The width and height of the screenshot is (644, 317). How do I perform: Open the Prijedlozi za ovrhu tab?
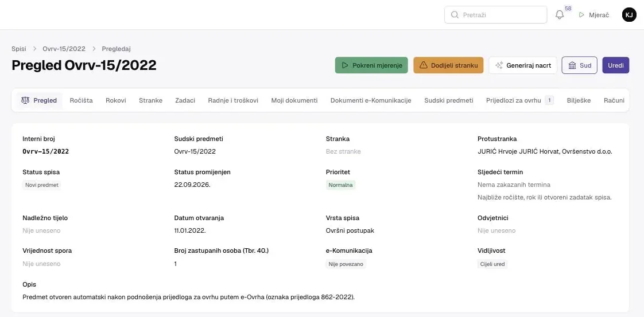(520, 100)
